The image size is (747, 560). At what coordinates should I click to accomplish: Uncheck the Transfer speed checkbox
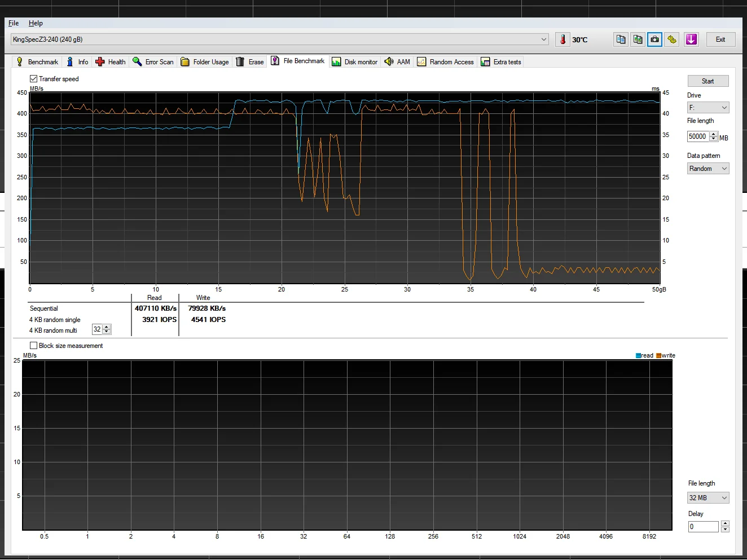pos(34,79)
